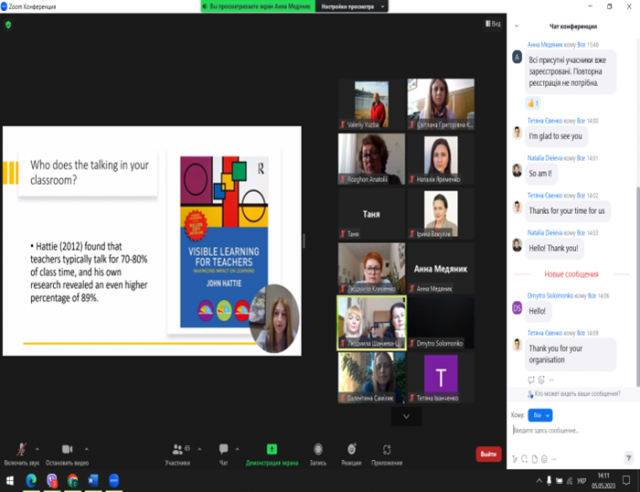The height and width of the screenshot is (492, 640).
Task: Click 'Кто может видеть ваши сообщения?' link
Action: click(x=577, y=394)
